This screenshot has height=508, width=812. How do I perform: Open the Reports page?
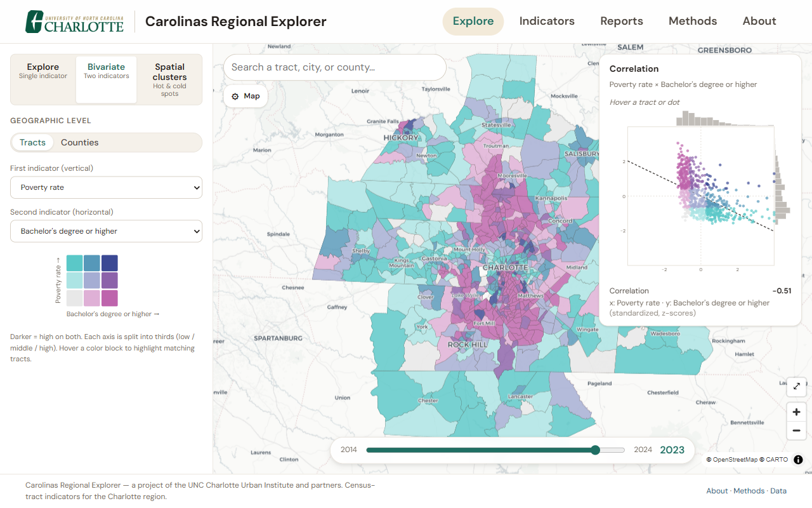pos(622,21)
